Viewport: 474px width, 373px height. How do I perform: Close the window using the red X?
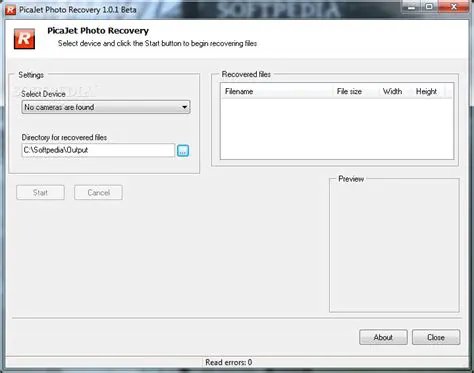454,7
